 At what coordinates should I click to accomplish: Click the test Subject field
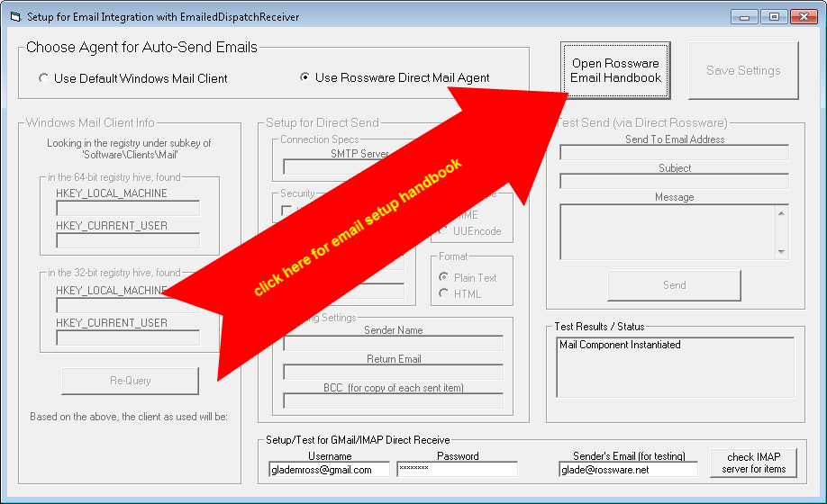(x=674, y=182)
